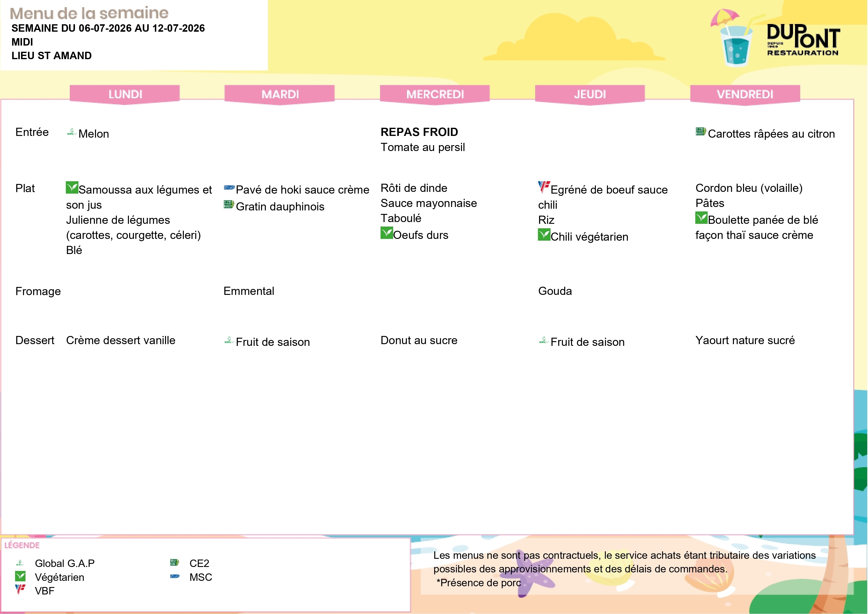This screenshot has width=868, height=614.
Task: Click the CE2 icon beside Gratin dauphinois
Action: (x=229, y=204)
